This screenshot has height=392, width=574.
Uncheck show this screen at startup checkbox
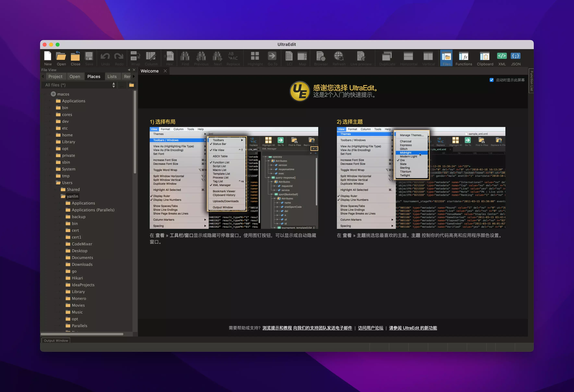click(x=491, y=80)
